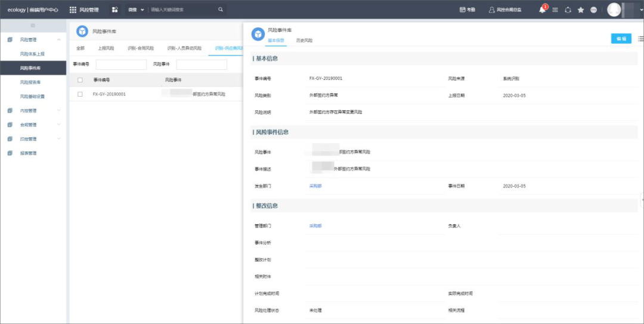
Task: Click the 未处理 status value
Action: pos(315,310)
